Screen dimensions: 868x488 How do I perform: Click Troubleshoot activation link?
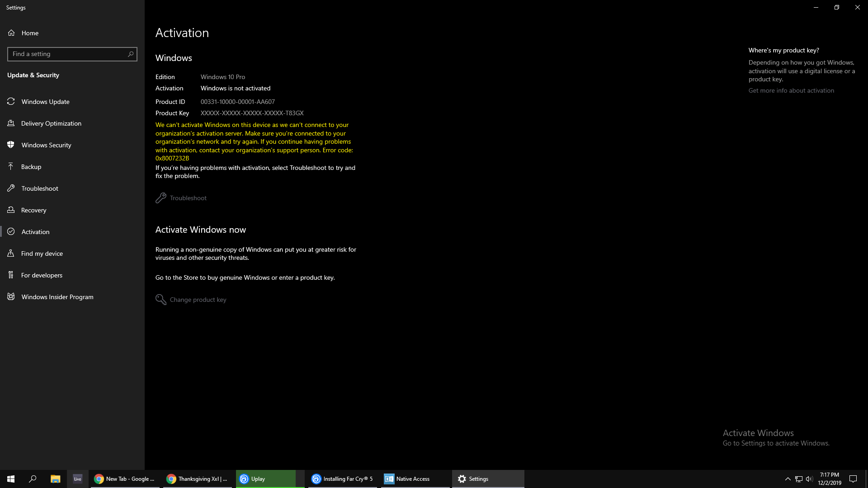[x=188, y=197]
